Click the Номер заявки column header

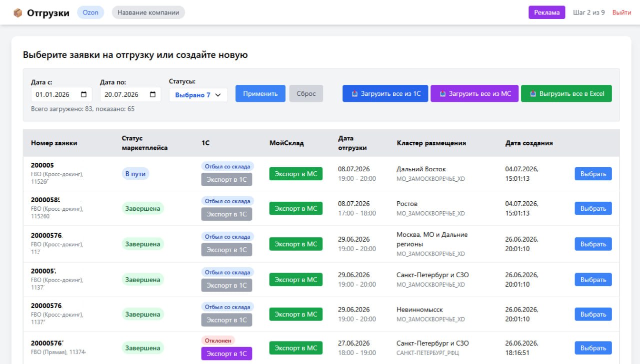click(54, 143)
